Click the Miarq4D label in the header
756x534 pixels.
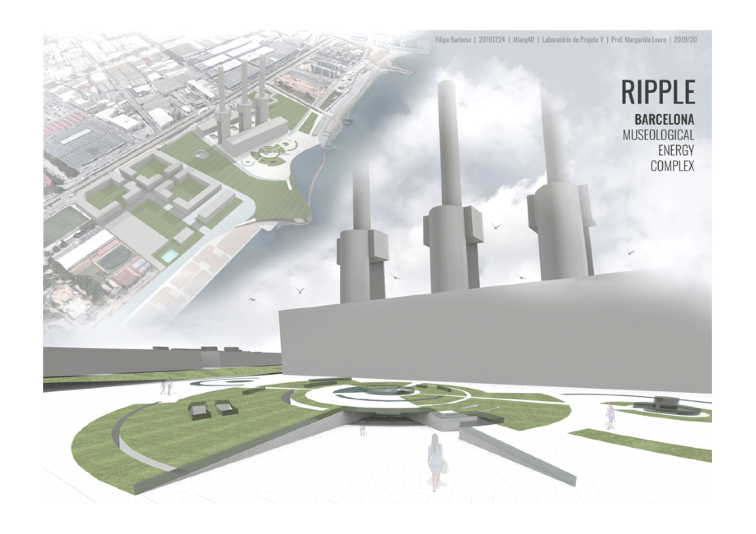[524, 40]
